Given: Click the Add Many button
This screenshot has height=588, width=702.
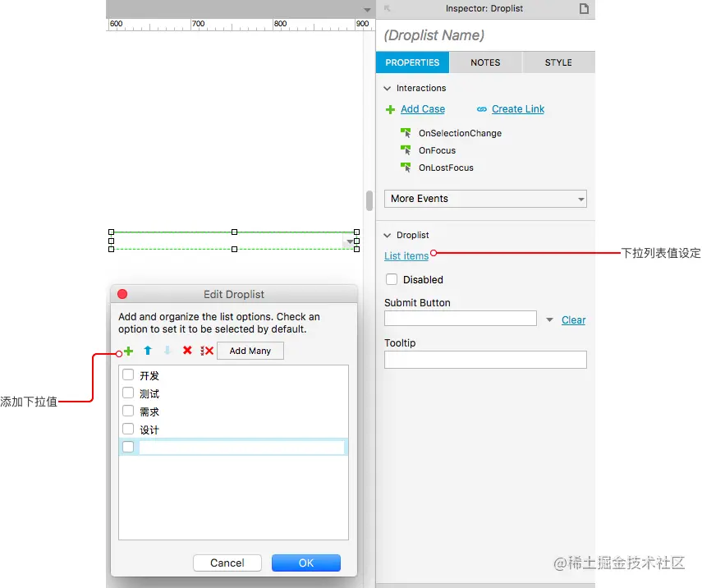Looking at the screenshot, I should tap(250, 351).
